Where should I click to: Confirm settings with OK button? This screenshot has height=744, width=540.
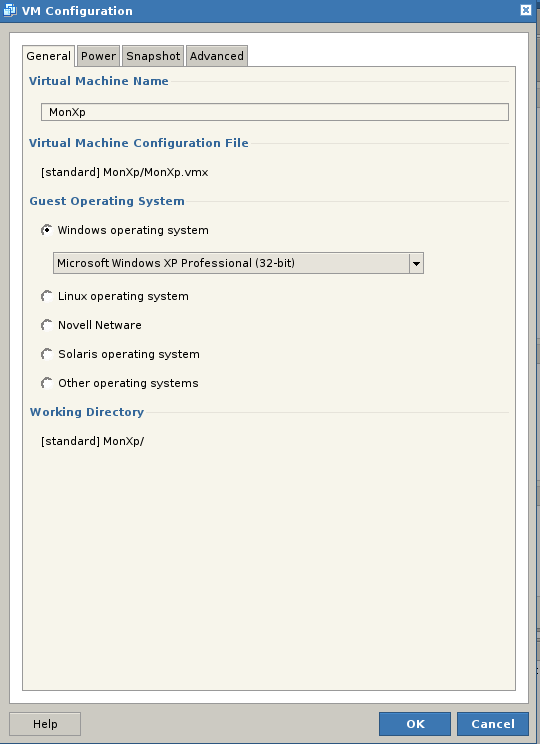(x=415, y=724)
